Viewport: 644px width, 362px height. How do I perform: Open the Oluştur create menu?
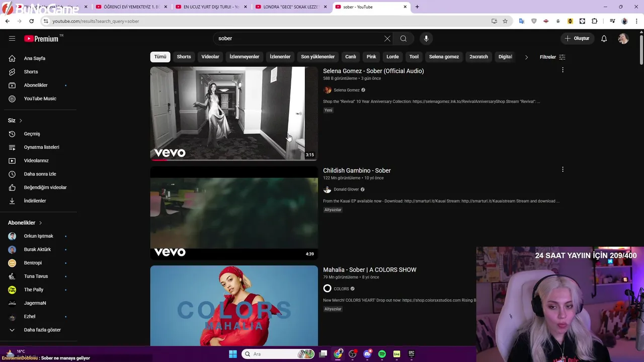[x=577, y=38]
